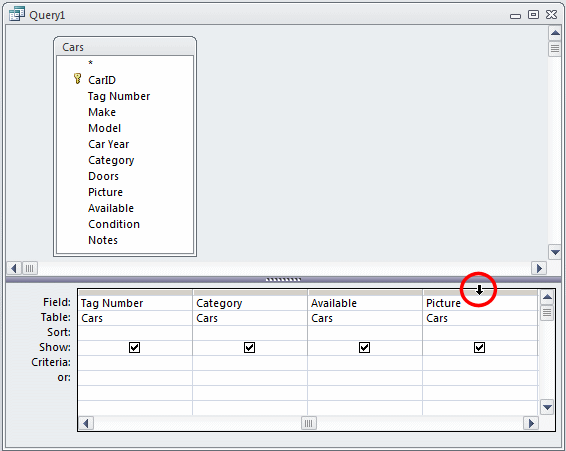Click Table cell under Available column
566x451 pixels.
[x=365, y=318]
